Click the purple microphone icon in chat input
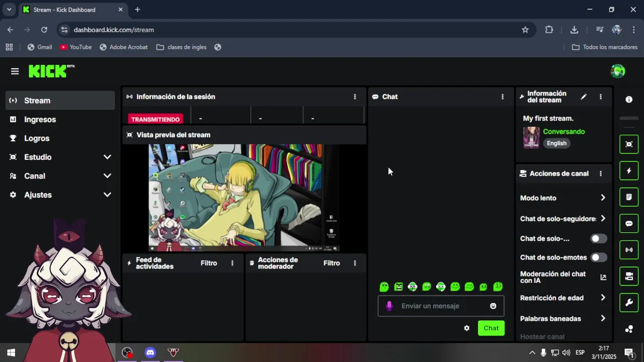Image resolution: width=644 pixels, height=362 pixels. point(389,306)
